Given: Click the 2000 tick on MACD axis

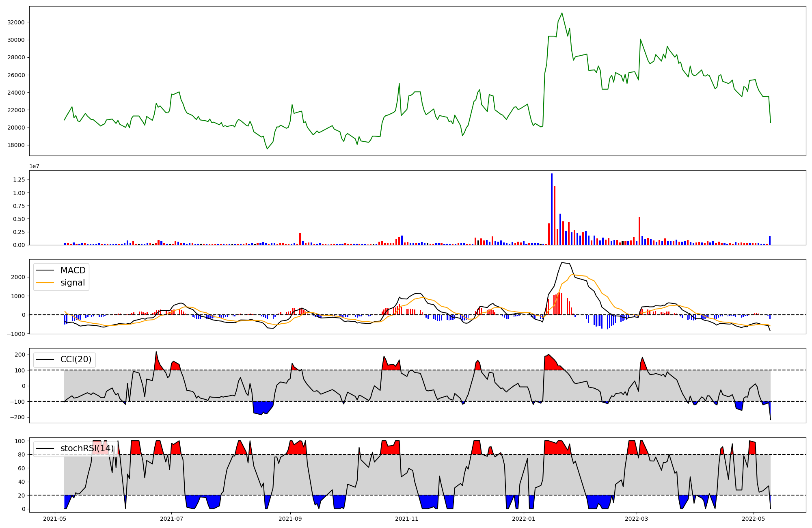Looking at the screenshot, I should [19, 277].
